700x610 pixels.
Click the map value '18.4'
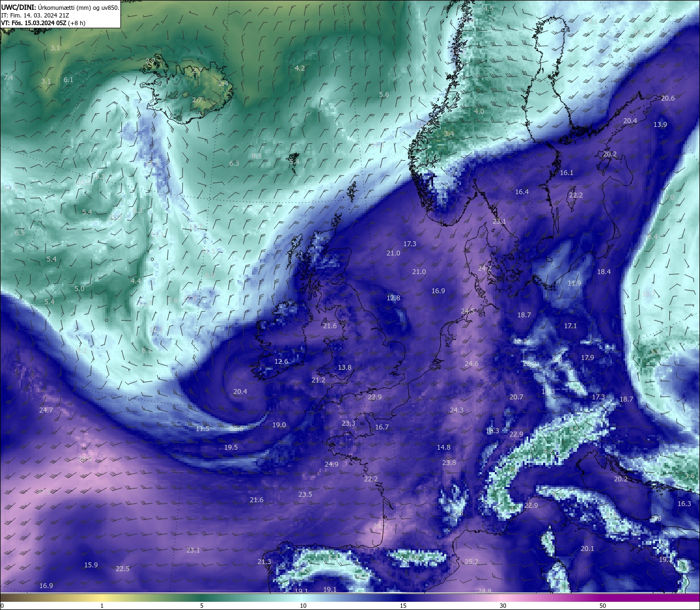pyautogui.click(x=604, y=271)
